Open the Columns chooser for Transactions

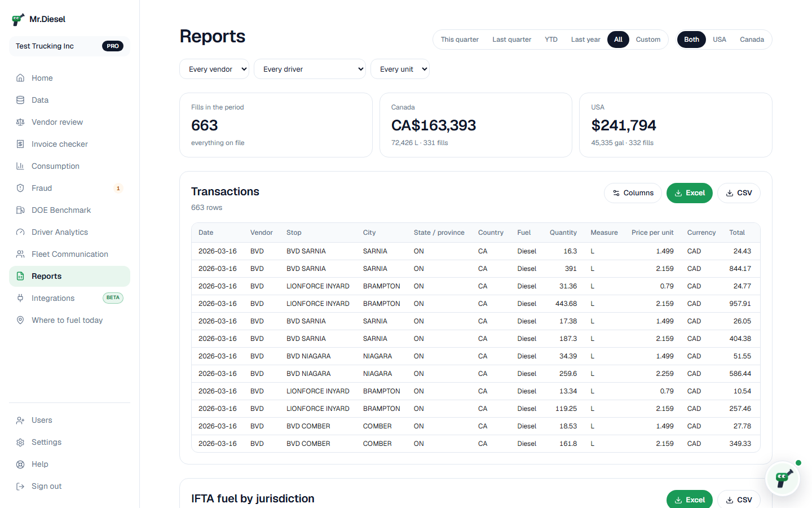point(633,193)
